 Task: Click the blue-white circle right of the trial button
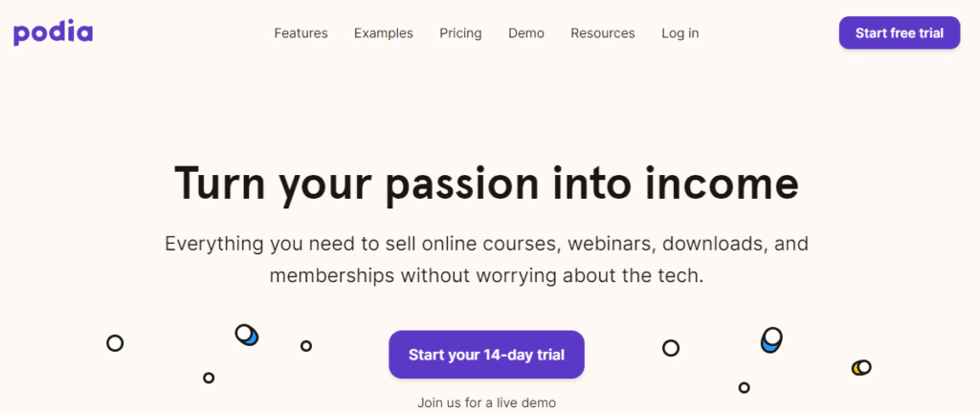[x=772, y=340]
